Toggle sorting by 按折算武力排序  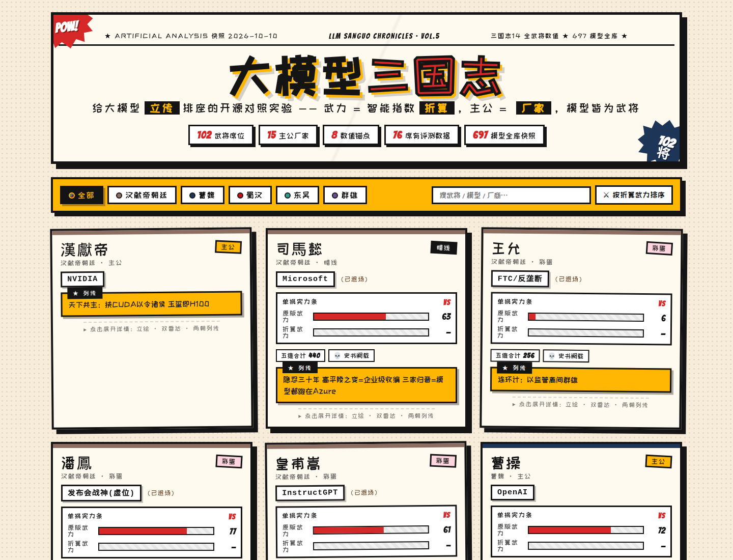coord(634,195)
